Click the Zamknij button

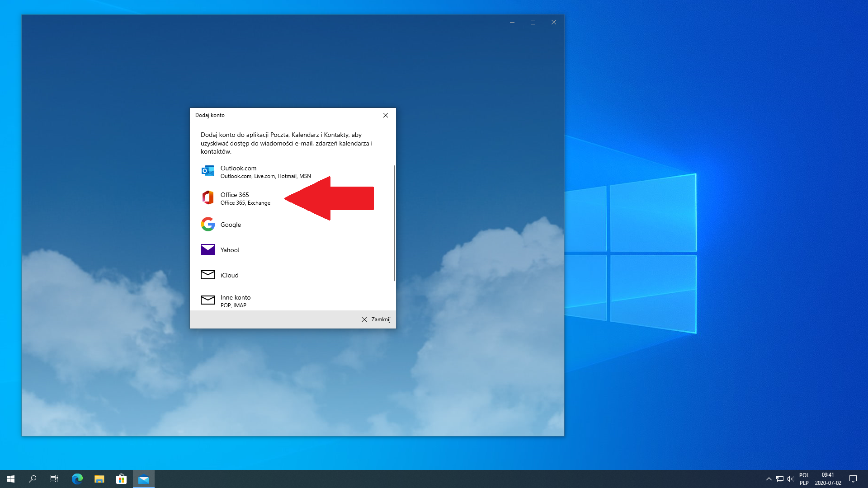pos(376,319)
